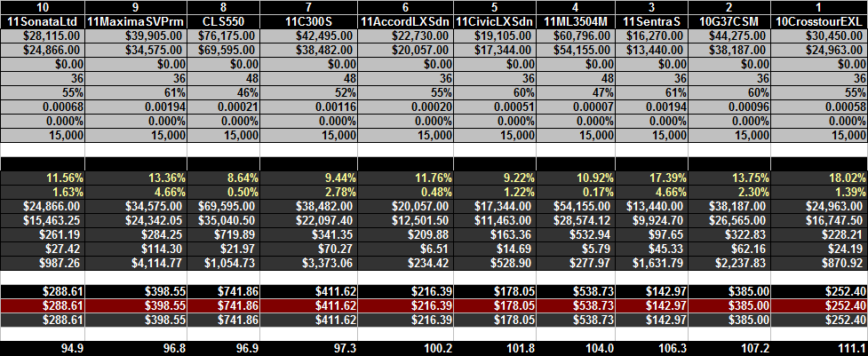The width and height of the screenshot is (868, 356).
Task: Select the 104.0 score cell
Action: click(576, 349)
